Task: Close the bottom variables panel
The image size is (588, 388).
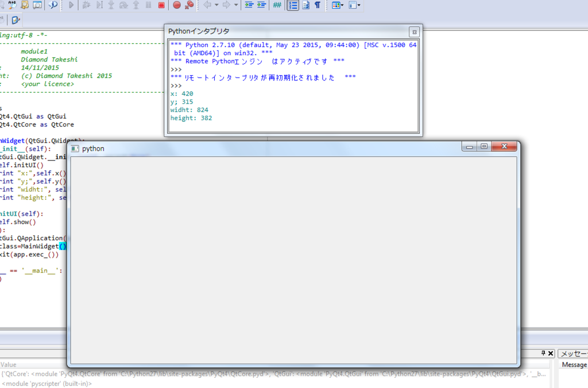Action: click(x=551, y=353)
